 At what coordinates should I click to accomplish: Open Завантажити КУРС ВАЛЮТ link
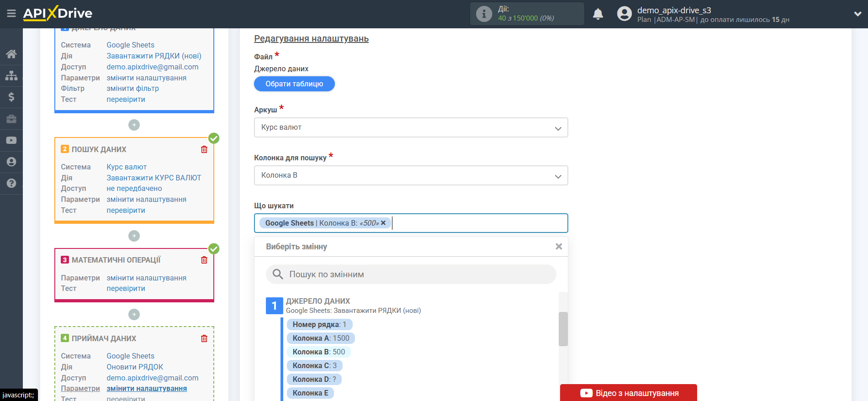click(x=154, y=178)
